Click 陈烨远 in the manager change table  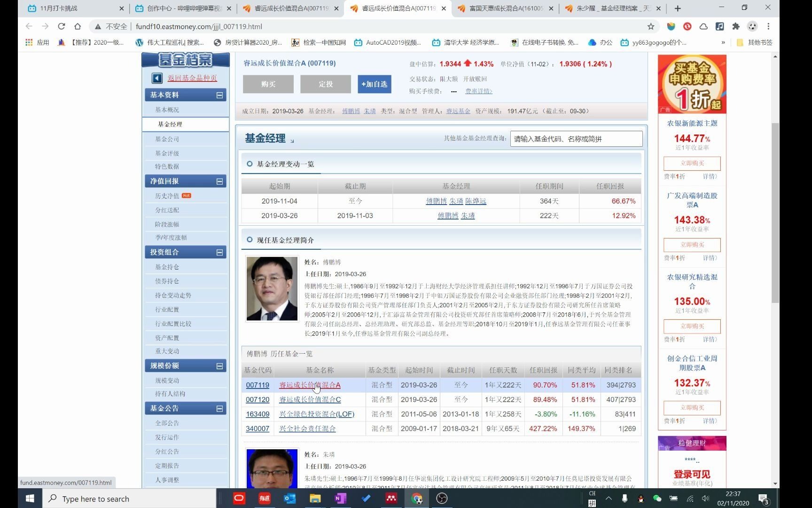(476, 201)
